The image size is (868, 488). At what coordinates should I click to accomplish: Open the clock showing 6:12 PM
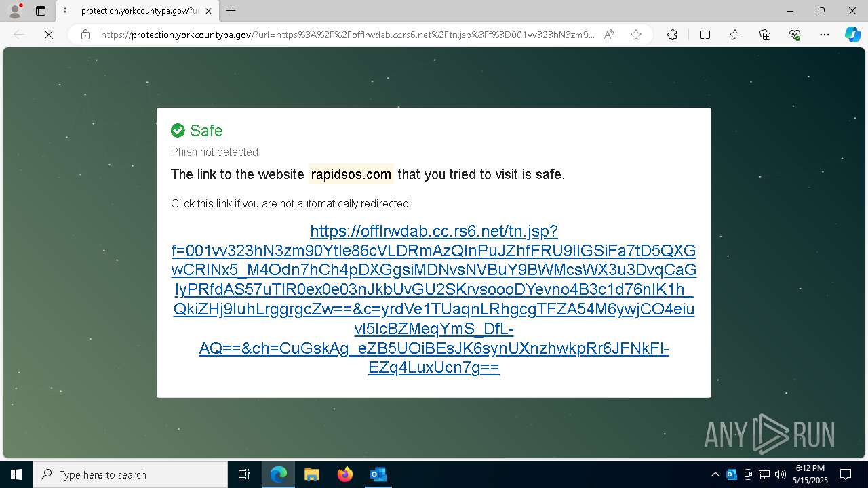click(810, 474)
